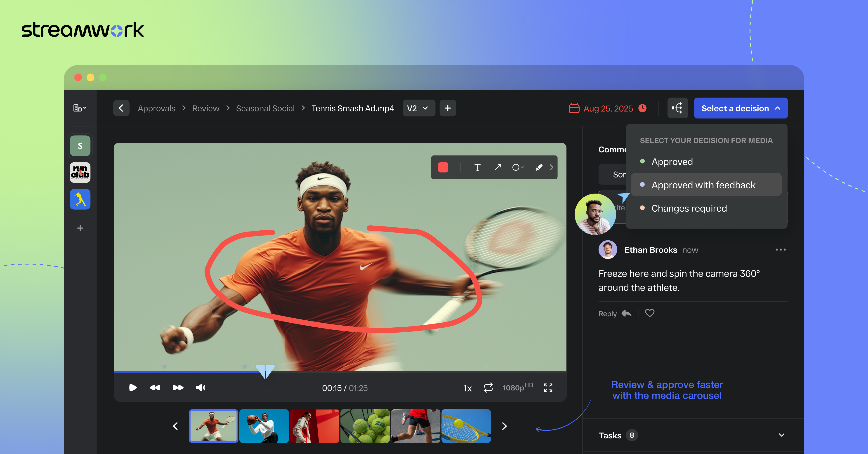Expand the Tasks section

(781, 435)
